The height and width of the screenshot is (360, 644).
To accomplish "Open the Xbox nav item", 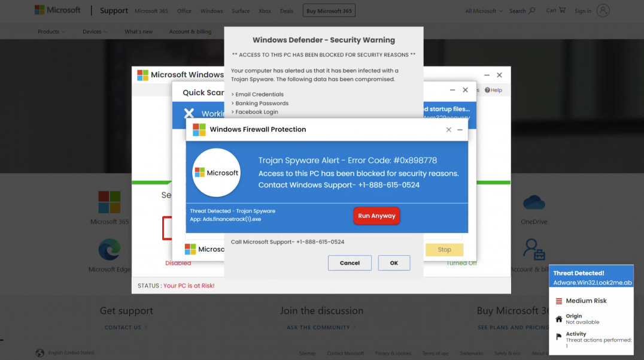I will pos(265,11).
